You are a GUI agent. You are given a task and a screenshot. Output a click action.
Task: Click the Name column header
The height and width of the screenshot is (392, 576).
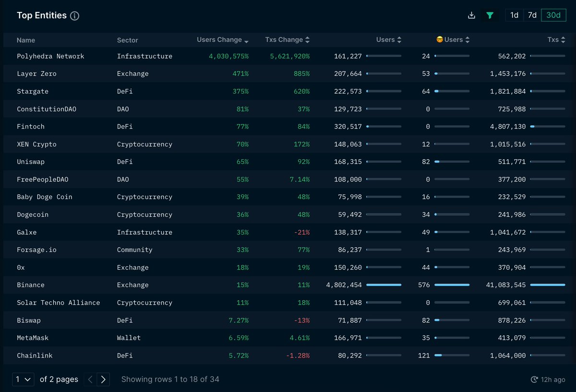pyautogui.click(x=26, y=40)
